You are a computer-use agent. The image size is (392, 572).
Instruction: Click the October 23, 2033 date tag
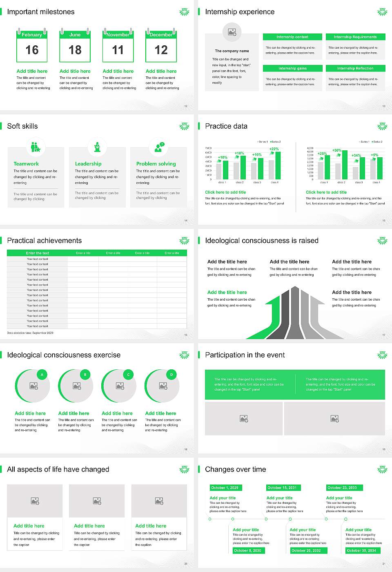coord(342,487)
